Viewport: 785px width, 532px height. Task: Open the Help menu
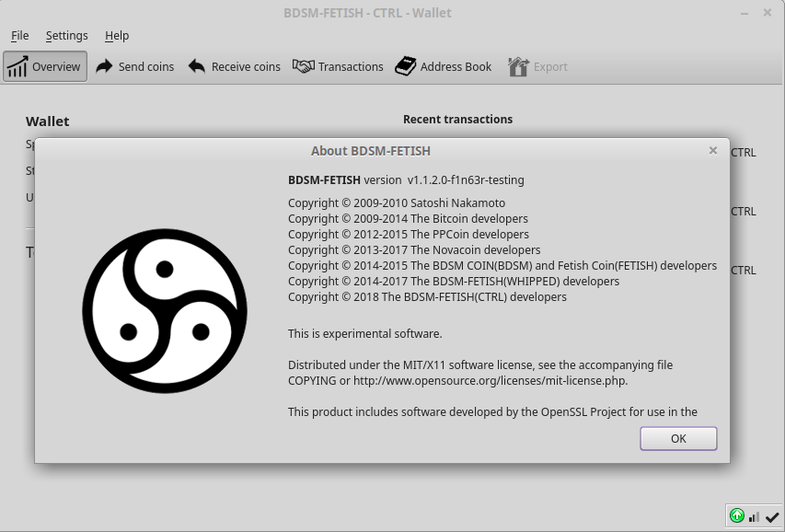coord(117,36)
